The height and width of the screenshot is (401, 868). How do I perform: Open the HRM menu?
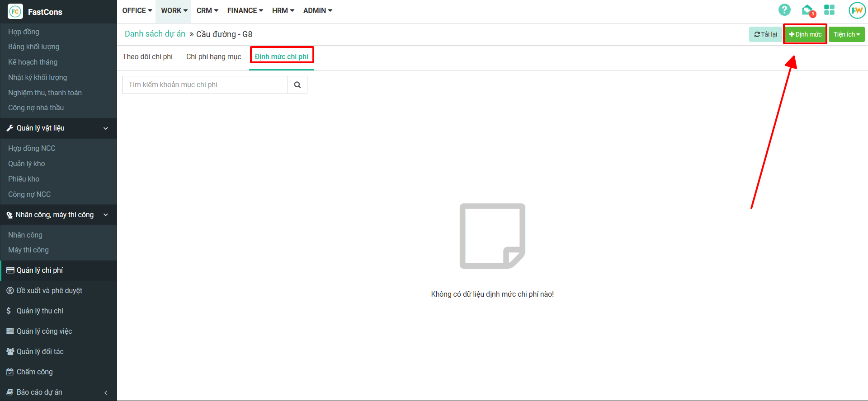[x=283, y=11]
